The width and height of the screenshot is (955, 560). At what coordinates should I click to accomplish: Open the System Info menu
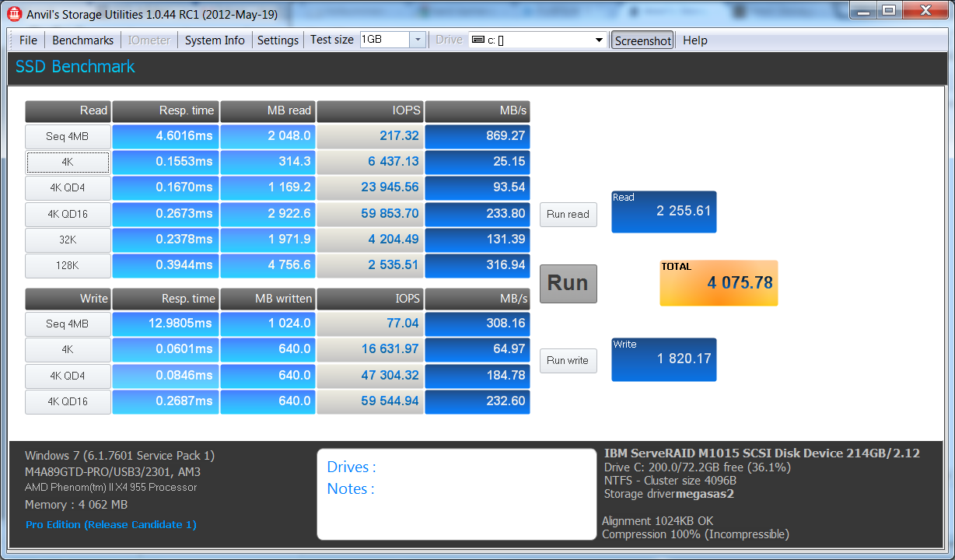(215, 40)
